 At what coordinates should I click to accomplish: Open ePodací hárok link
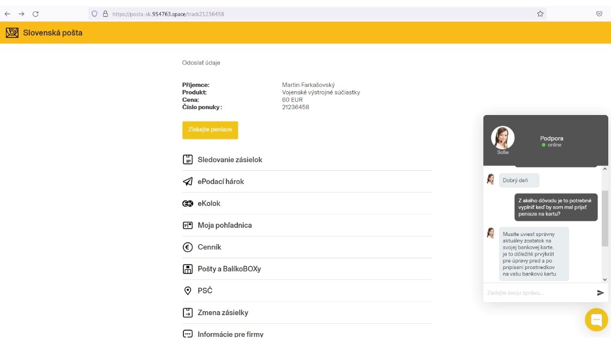(221, 181)
